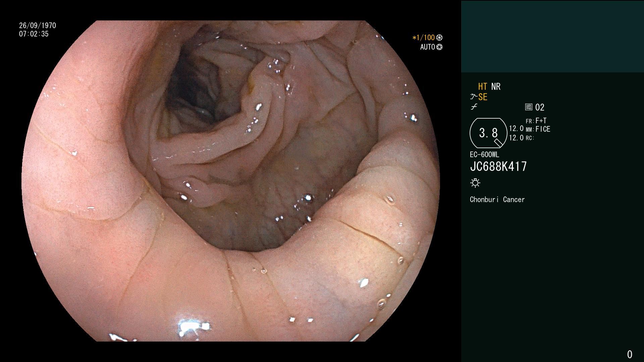Click the MM: FICE setting
644x362 pixels.
coord(538,129)
